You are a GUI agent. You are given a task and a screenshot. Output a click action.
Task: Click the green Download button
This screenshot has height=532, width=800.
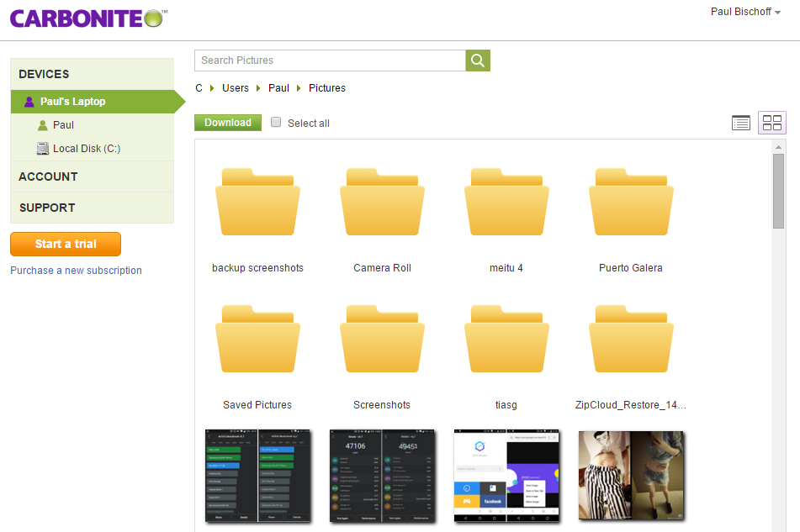pos(227,123)
